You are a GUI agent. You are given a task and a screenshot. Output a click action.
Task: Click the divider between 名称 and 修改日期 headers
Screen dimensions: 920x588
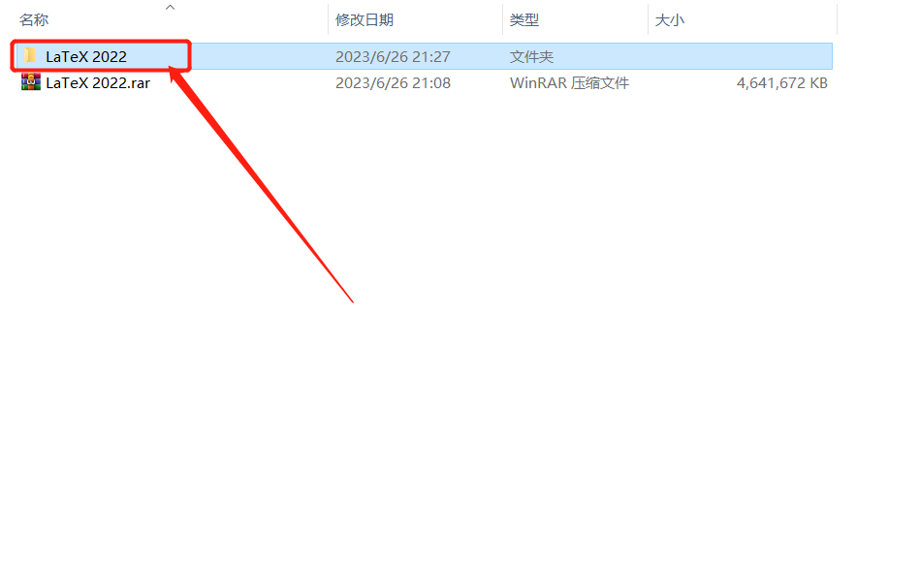coord(328,18)
